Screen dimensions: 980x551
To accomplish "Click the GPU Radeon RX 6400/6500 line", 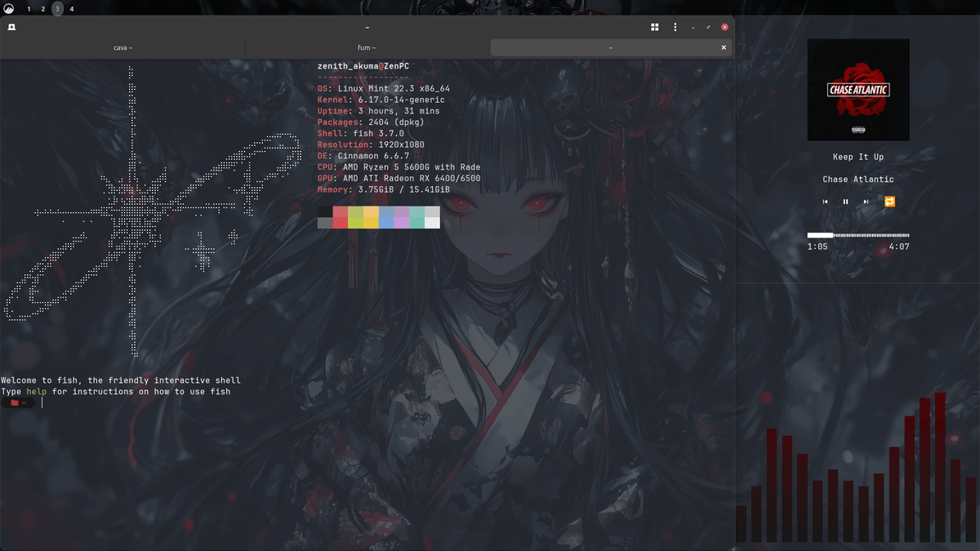I will click(x=399, y=178).
